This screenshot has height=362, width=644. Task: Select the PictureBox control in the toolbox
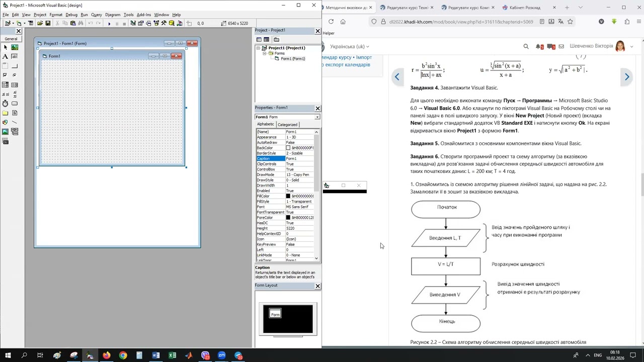[15, 47]
